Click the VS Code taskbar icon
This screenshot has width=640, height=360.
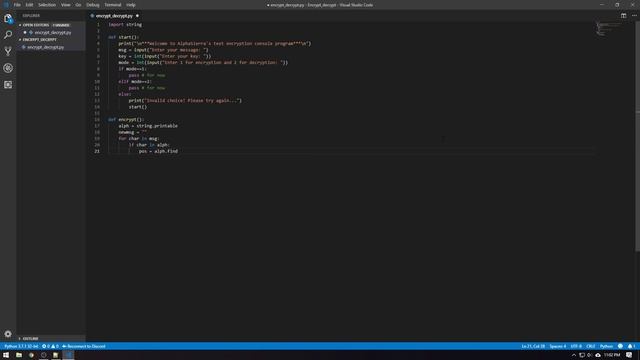(x=68, y=355)
